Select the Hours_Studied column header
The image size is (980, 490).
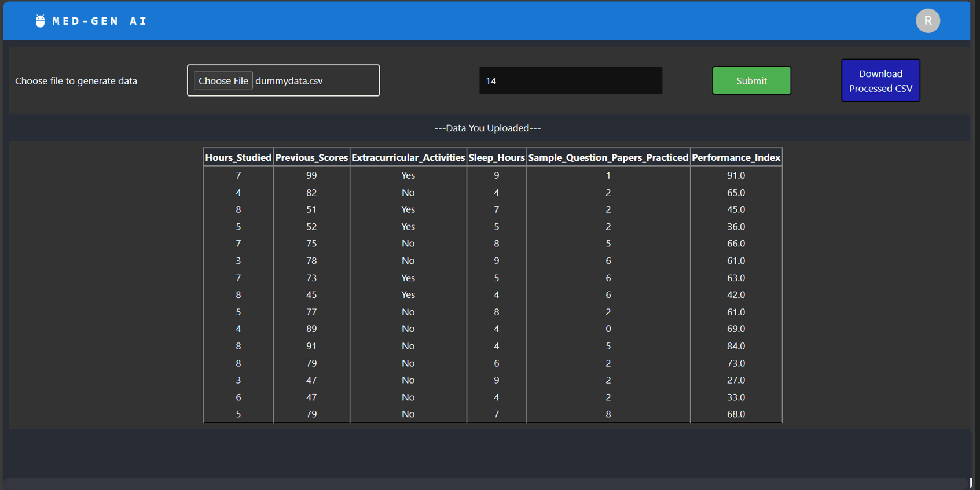tap(238, 157)
